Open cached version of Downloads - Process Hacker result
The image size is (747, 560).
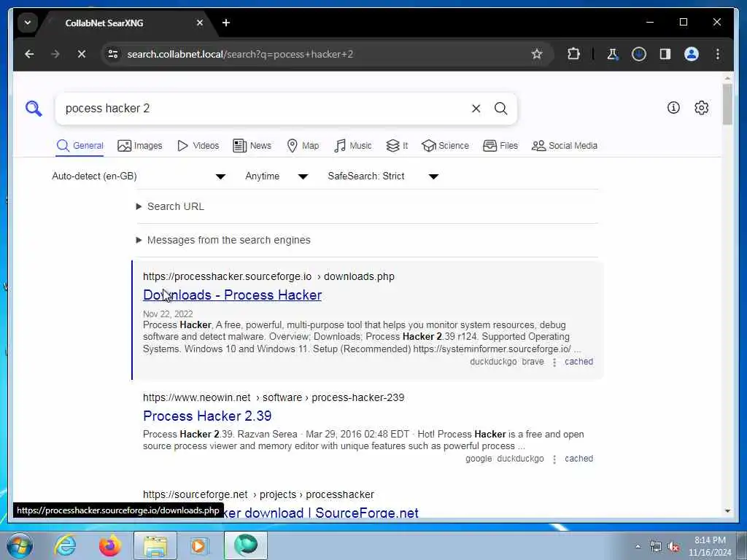578,362
